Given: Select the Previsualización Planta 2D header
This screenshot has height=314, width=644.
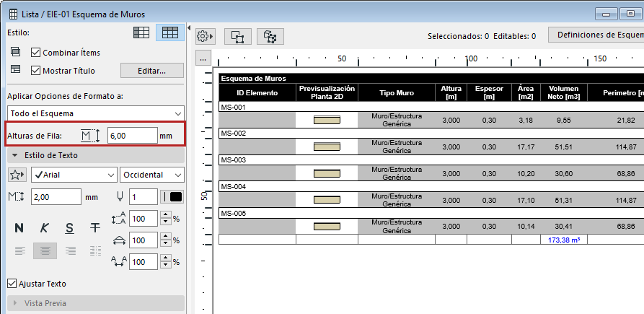Looking at the screenshot, I should (327, 92).
